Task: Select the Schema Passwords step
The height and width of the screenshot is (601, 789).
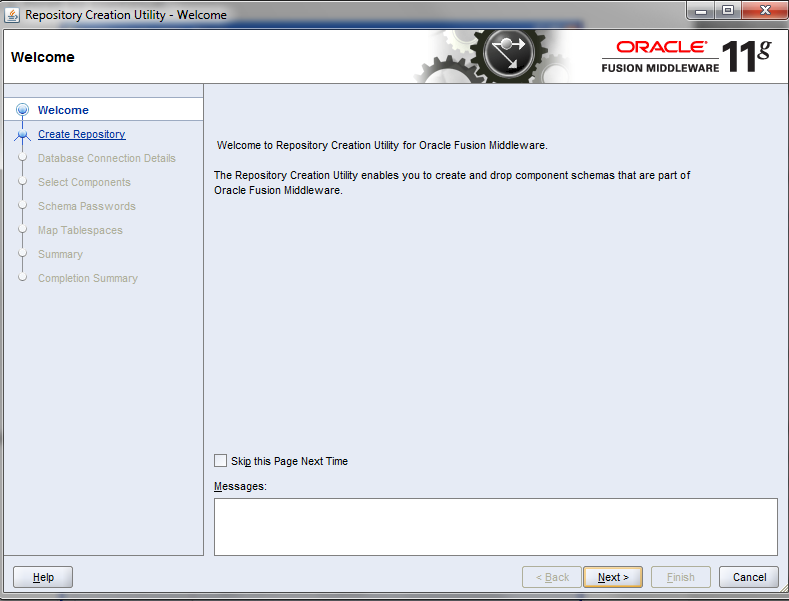Action: click(x=87, y=206)
